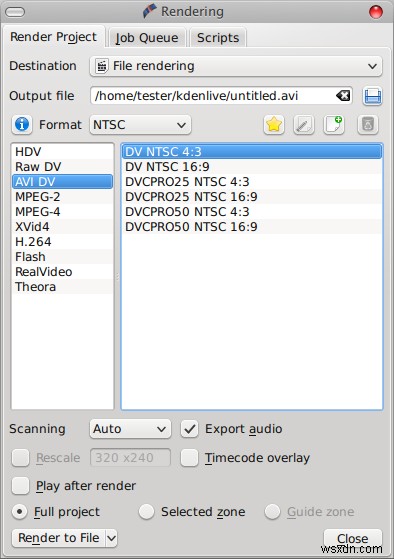Expand the Render to File arrow menu
394x559 pixels.
point(112,538)
